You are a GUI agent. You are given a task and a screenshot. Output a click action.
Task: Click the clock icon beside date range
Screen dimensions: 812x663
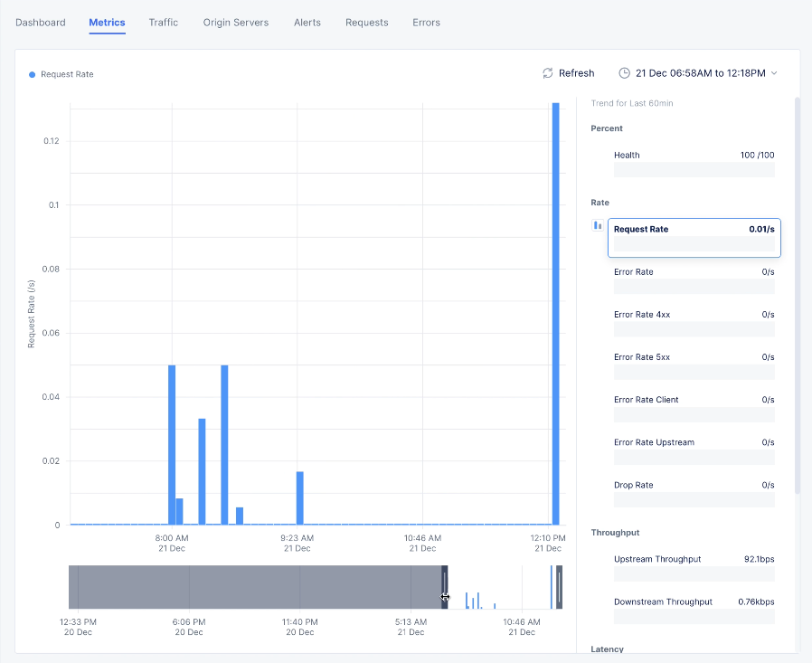pyautogui.click(x=625, y=73)
